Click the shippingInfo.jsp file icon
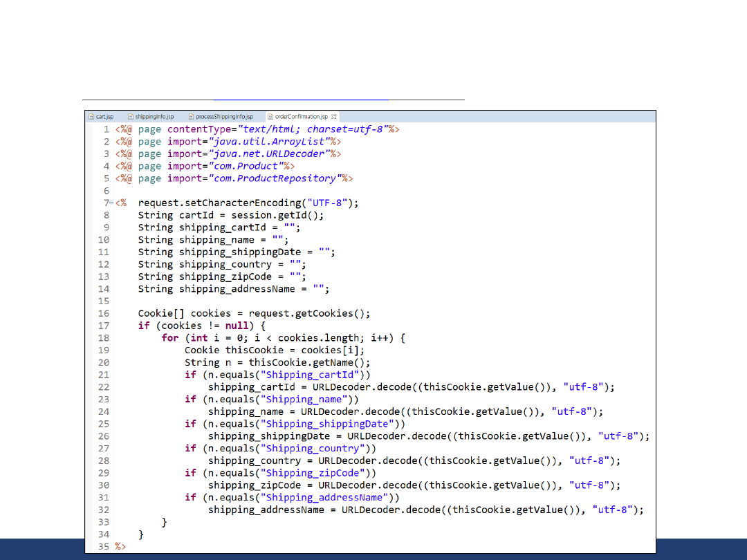The width and height of the screenshot is (747, 560). pos(131,117)
